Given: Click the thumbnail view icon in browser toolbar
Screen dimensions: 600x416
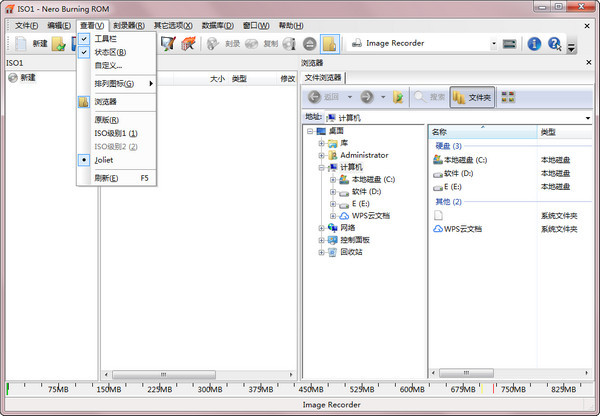Looking at the screenshot, I should [x=508, y=97].
